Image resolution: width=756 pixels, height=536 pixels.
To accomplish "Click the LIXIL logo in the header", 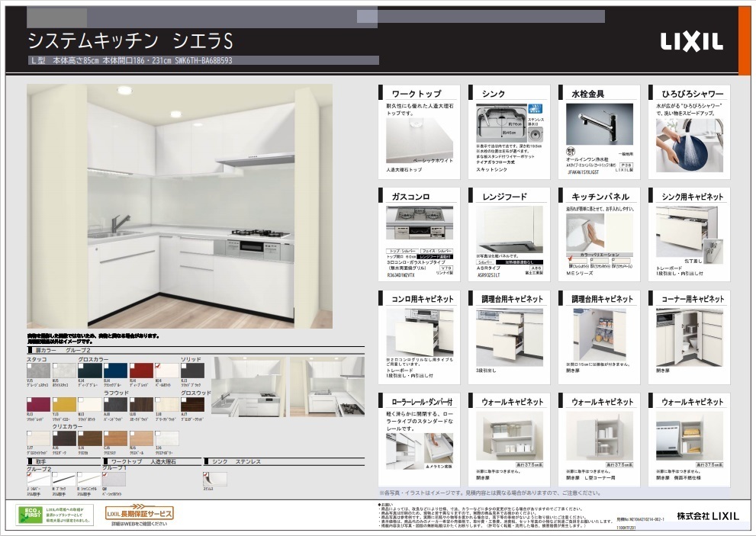I will [x=690, y=42].
